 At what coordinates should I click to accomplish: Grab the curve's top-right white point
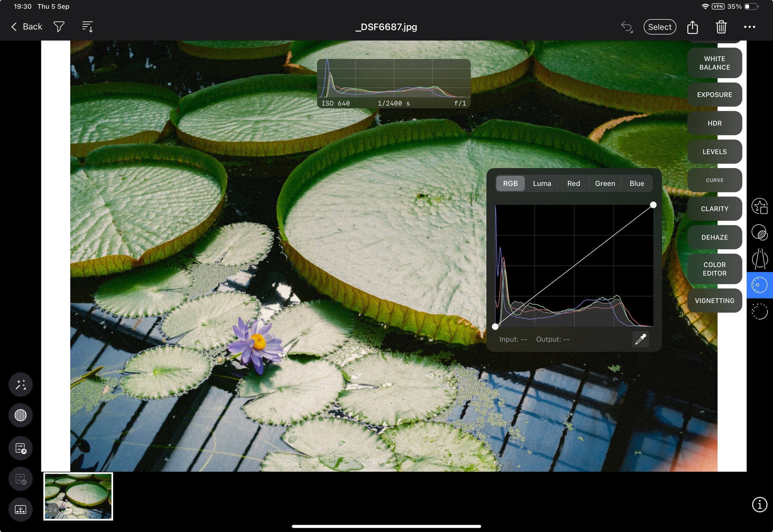pyautogui.click(x=653, y=205)
